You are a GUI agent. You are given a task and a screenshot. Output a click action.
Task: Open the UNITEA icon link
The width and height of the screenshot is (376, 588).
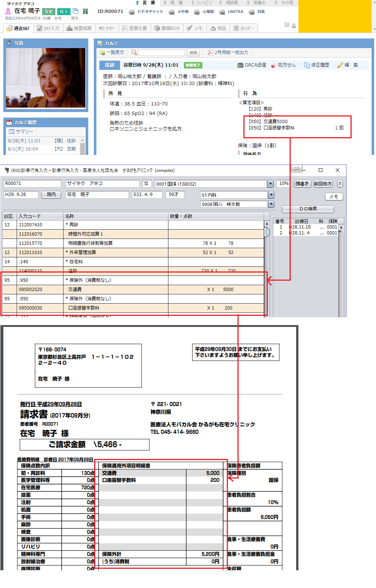point(222,12)
